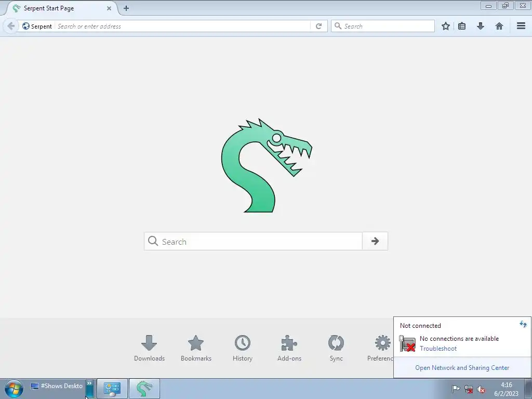Reload the current page
The height and width of the screenshot is (399, 532).
[x=318, y=26]
